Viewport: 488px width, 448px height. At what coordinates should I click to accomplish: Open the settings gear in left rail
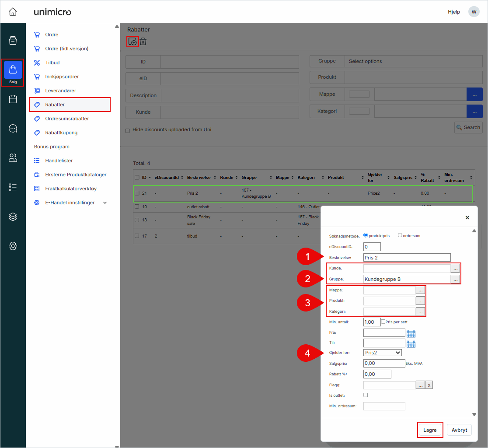click(x=13, y=246)
